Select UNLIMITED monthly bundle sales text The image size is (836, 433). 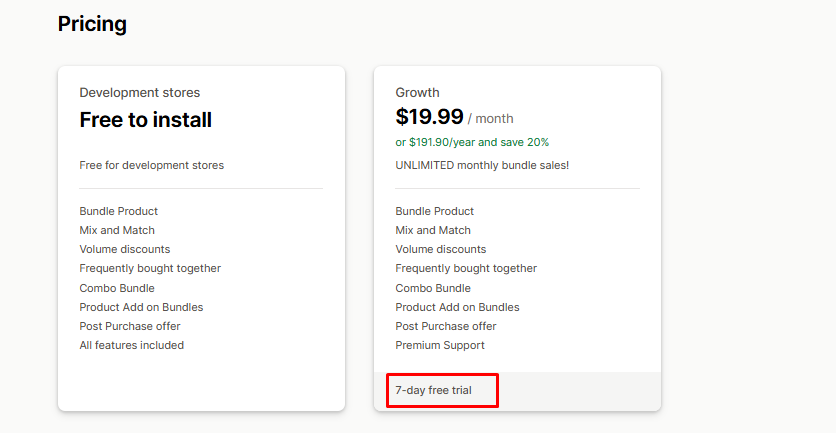(482, 165)
